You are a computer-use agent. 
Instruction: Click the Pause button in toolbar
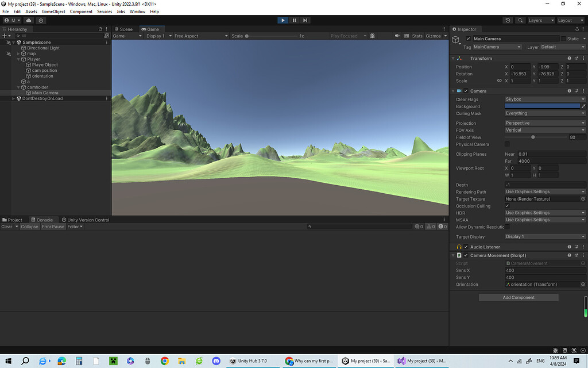(294, 20)
